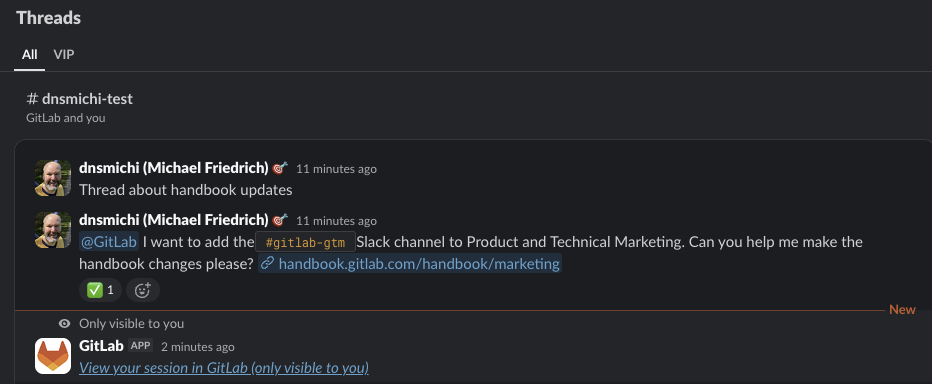Click the GitLab fox app avatar
This screenshot has height=384, width=932.
(x=53, y=356)
